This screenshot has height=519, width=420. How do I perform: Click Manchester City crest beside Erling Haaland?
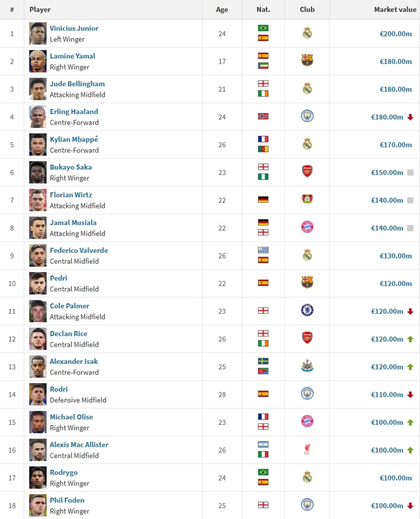[307, 116]
